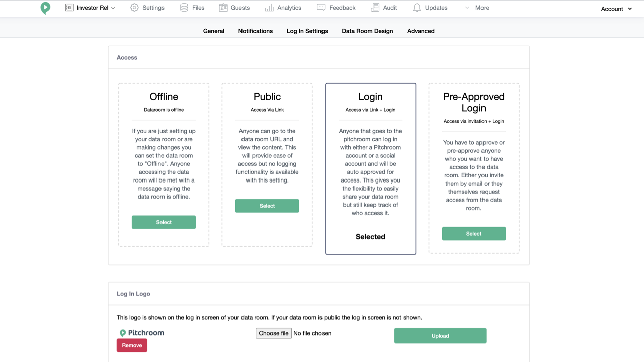644x362 pixels.
Task: Select the Offline access option
Action: [x=164, y=222]
